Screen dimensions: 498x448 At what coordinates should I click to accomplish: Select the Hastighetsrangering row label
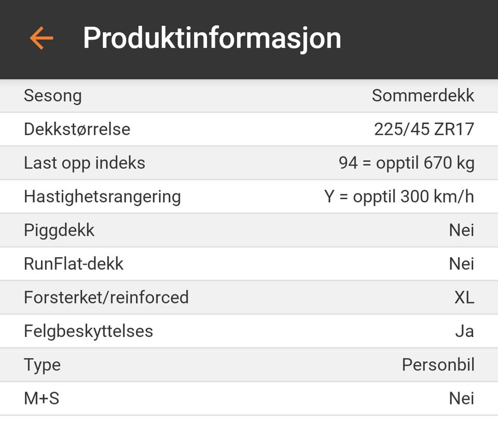[102, 197]
